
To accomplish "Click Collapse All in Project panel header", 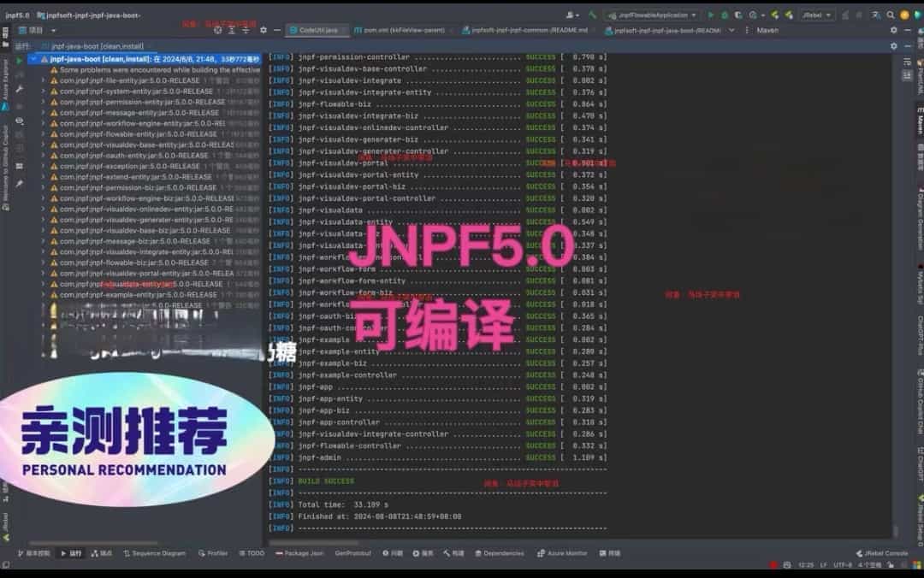I will (246, 30).
